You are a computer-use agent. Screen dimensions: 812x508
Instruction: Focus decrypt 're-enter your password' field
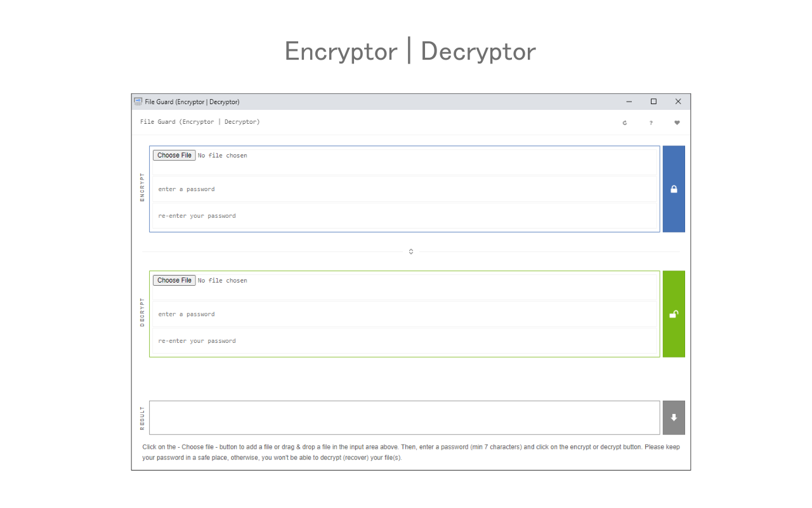405,341
